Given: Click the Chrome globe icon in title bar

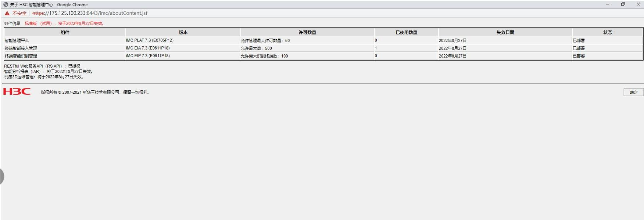Looking at the screenshot, I should (x=6, y=5).
